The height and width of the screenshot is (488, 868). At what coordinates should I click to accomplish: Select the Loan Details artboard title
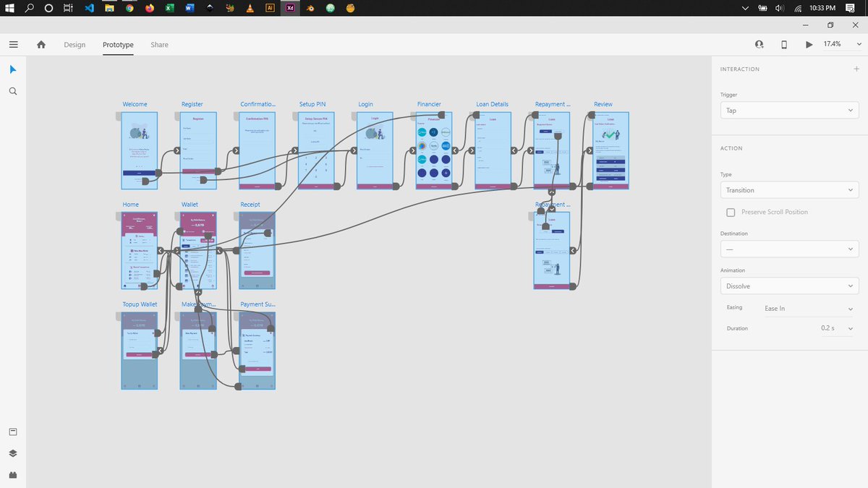click(x=492, y=104)
